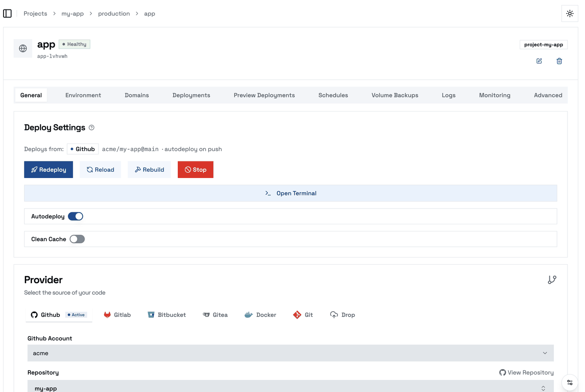
Task: Disable the Autodeploy switch
Action: click(76, 216)
